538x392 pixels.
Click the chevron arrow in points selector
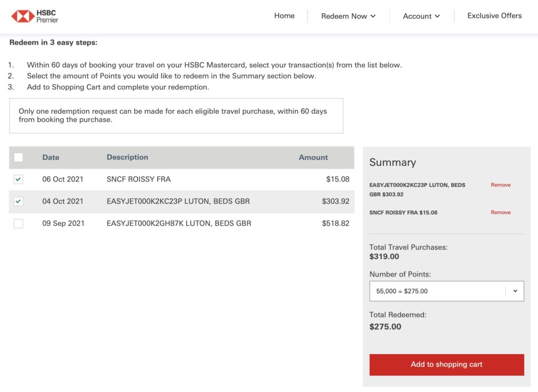point(515,291)
